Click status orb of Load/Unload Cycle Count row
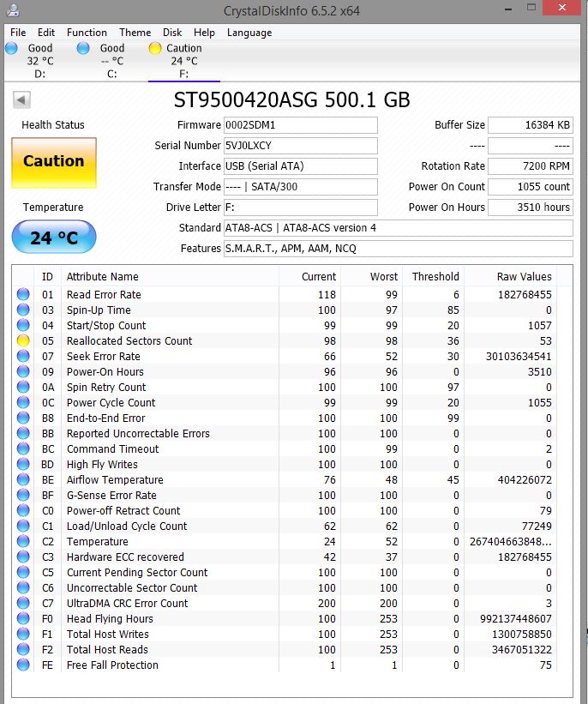Viewport: 588px width, 704px height. click(x=23, y=526)
